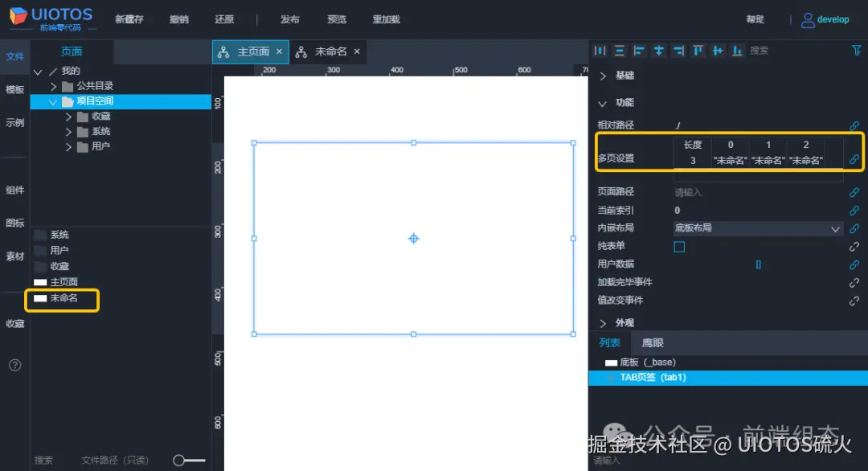Open the 内嵌布局 dropdown showing 底板布局
Image resolution: width=868 pixels, height=471 pixels.
click(x=755, y=228)
